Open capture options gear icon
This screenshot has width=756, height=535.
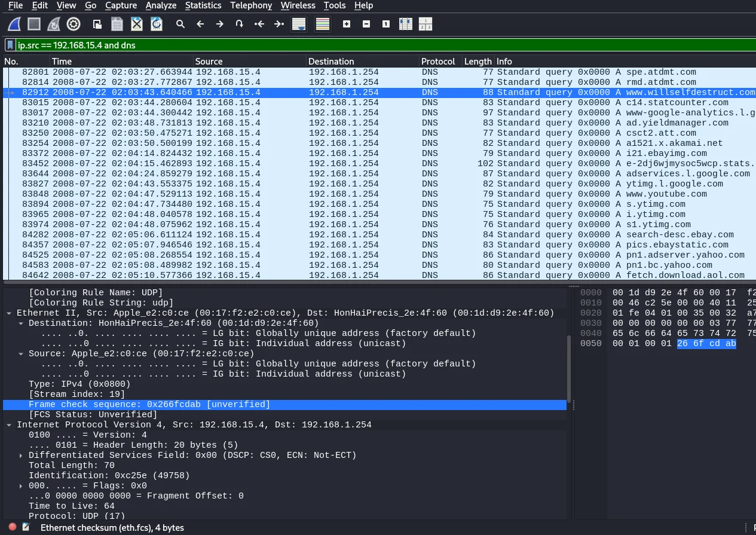pos(74,24)
